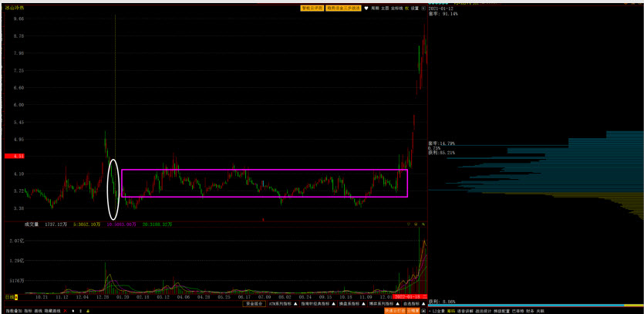This screenshot has width=644, height=314.
Task: Click the X icon in bottom-left toolbar
Action: click(x=65, y=311)
